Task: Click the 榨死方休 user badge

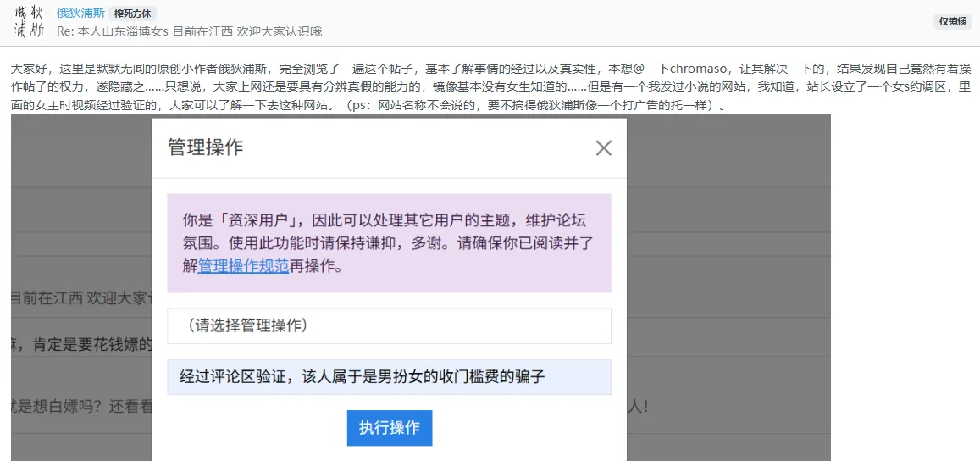Action: [x=132, y=14]
